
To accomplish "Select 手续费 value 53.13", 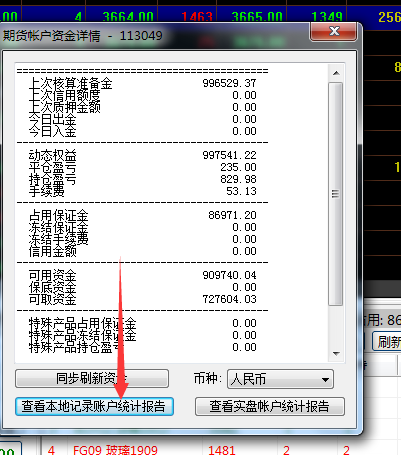I will click(241, 191).
